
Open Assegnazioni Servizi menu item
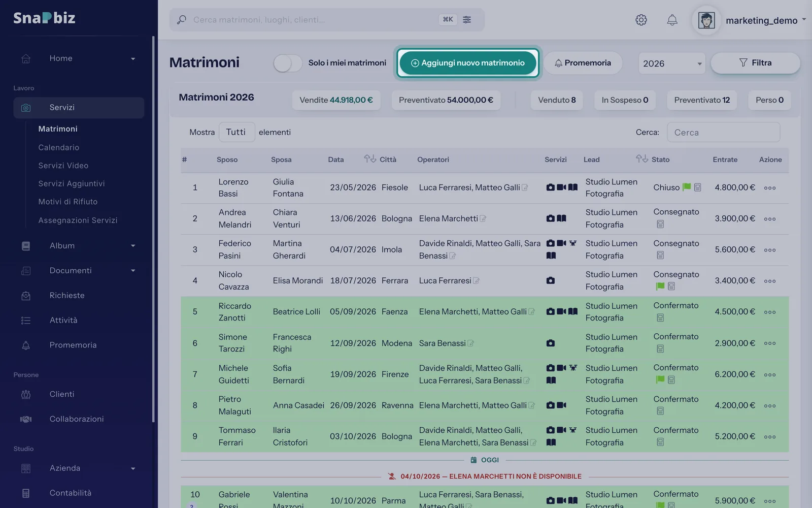78,220
